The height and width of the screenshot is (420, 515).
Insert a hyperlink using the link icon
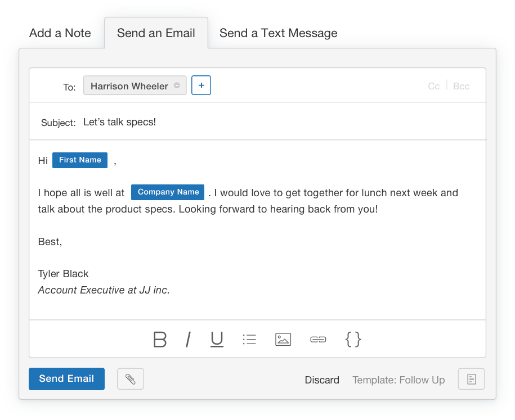coord(317,339)
